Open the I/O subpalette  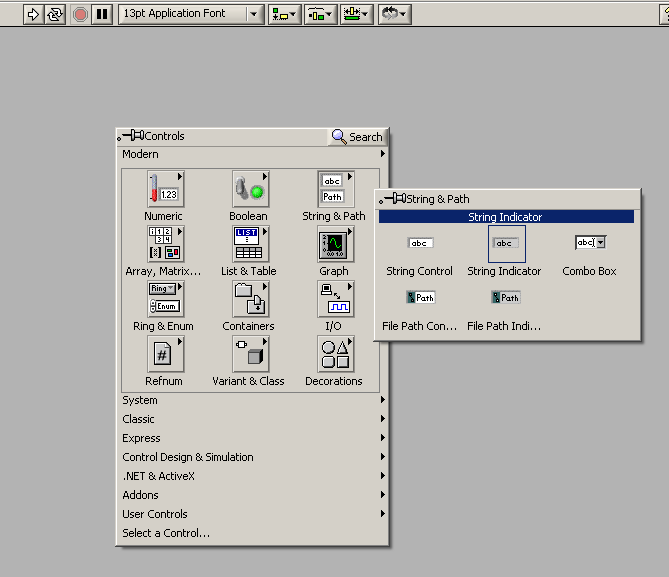pyautogui.click(x=336, y=299)
